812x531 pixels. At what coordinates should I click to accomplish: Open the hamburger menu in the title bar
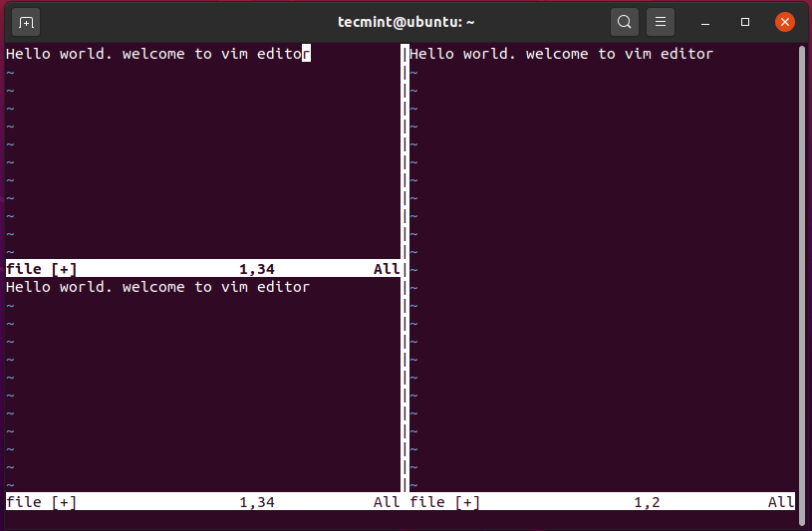coord(661,22)
